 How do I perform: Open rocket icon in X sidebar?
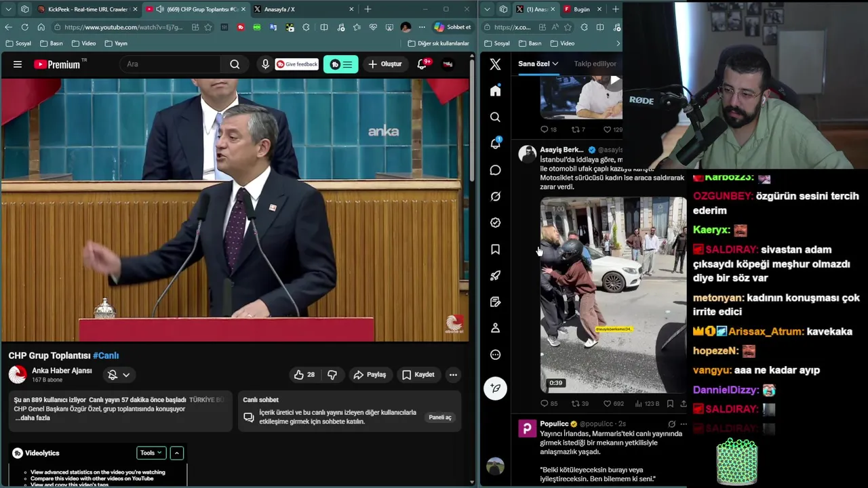(x=495, y=276)
